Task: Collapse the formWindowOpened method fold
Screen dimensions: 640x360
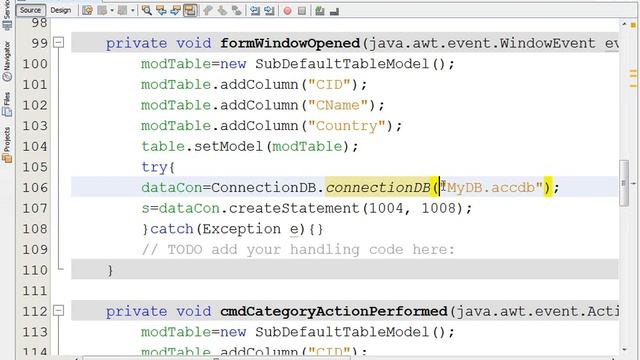Action: click(59, 42)
